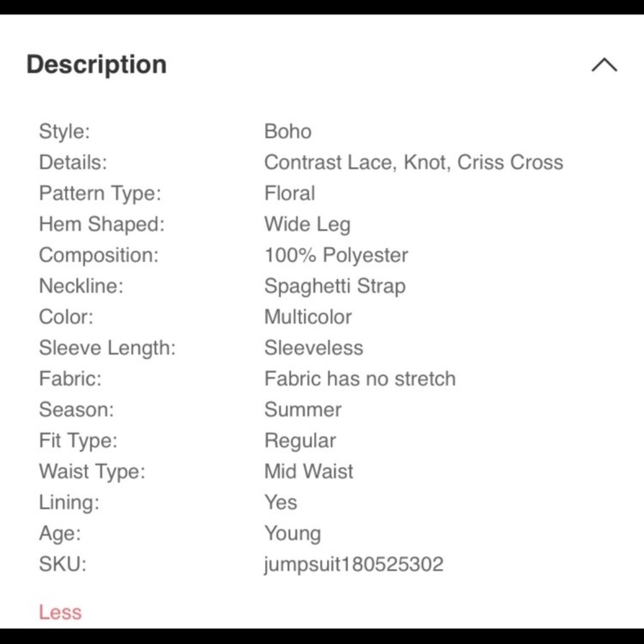Click the 100% Polyester composition value
Viewport: 644px width, 644px height.
336,255
